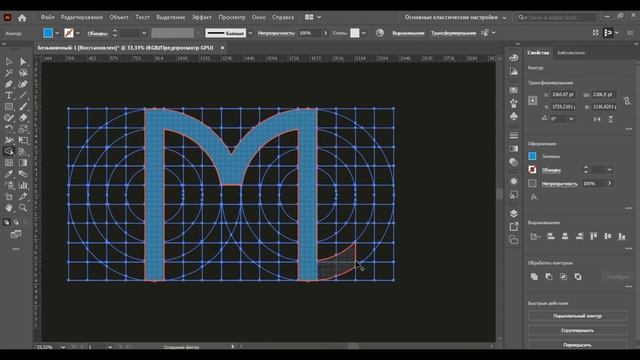
Task: Select the Eyedropper tool
Action: (x=9, y=174)
